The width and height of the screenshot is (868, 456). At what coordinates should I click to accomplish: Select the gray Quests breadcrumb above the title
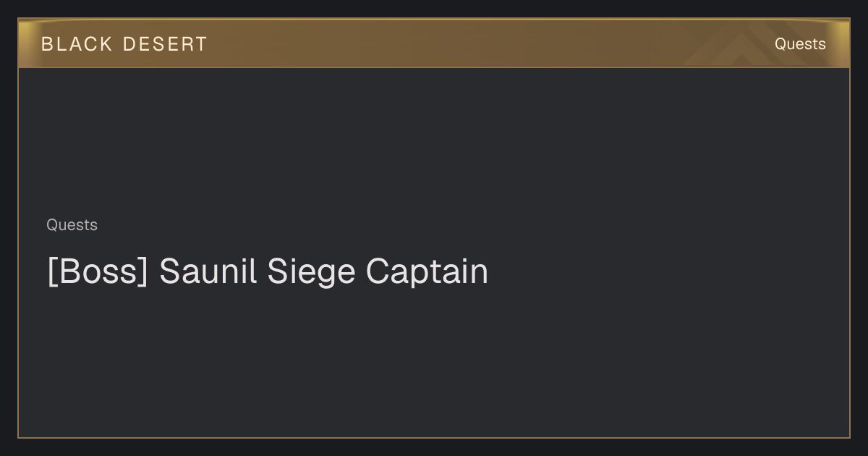[72, 225]
